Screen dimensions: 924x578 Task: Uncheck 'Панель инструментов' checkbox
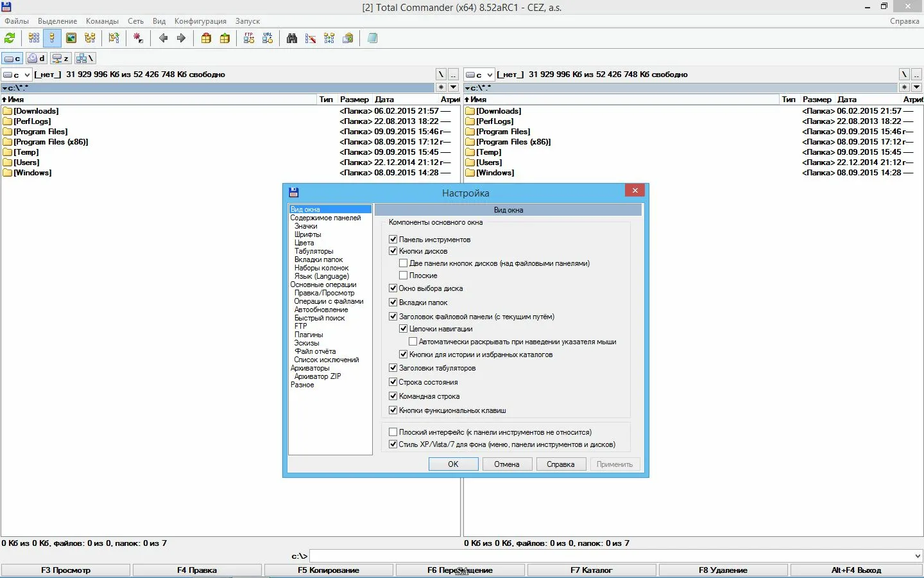coord(393,240)
